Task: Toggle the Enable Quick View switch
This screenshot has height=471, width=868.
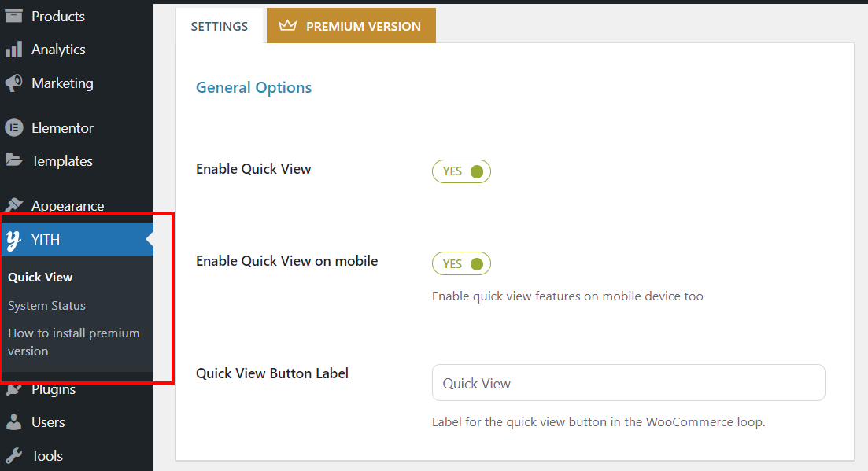Action: (x=461, y=171)
